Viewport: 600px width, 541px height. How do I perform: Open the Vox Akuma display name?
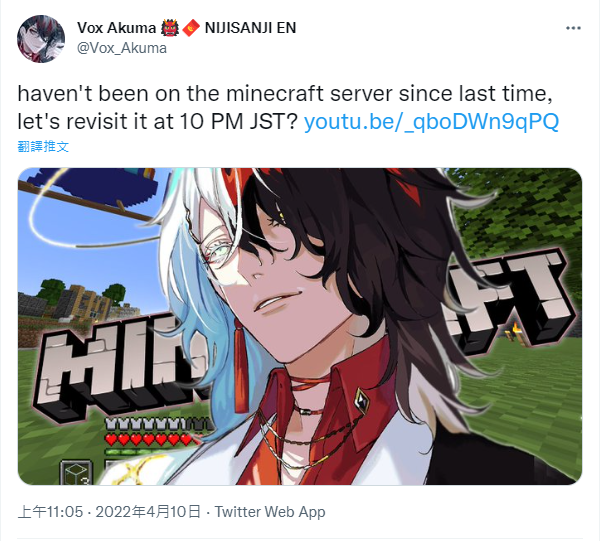(x=116, y=28)
